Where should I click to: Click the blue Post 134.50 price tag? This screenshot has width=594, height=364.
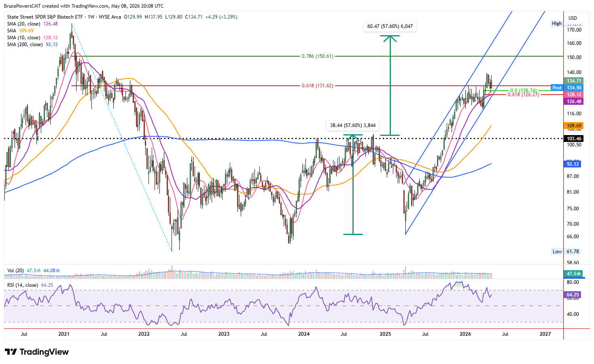567,88
